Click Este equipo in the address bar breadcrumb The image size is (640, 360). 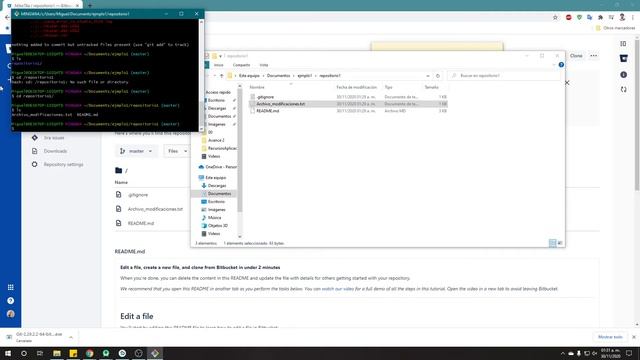(249, 76)
